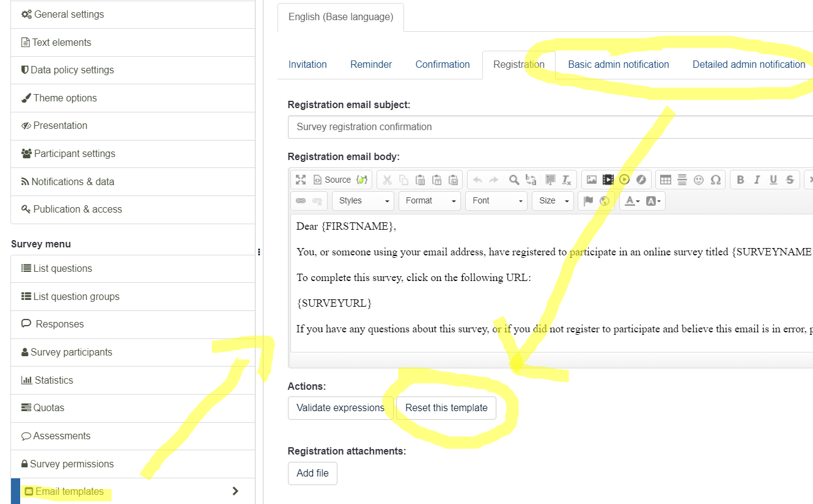Open Replace tool in editor

(x=531, y=180)
